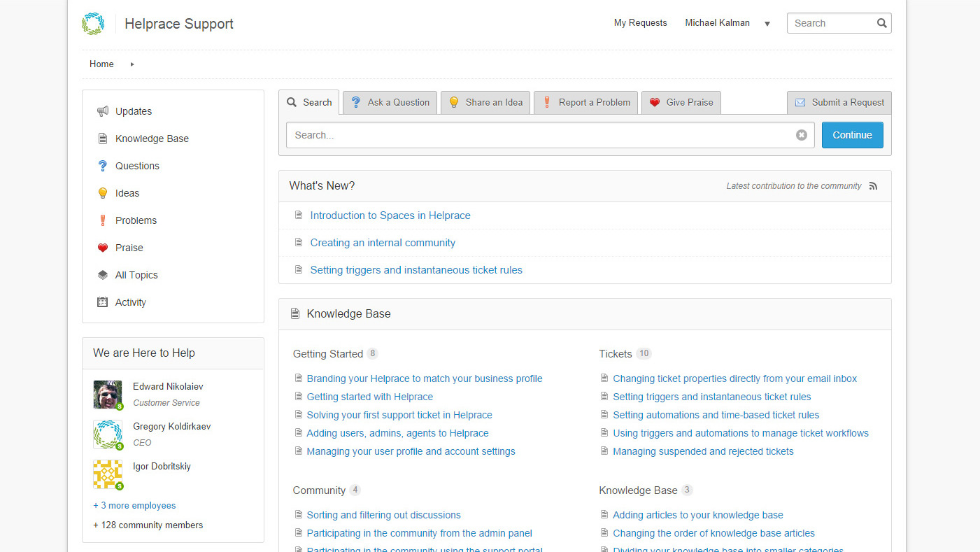Click the Helprace logo icon
Viewport: 980px width, 552px height.
pos(93,24)
